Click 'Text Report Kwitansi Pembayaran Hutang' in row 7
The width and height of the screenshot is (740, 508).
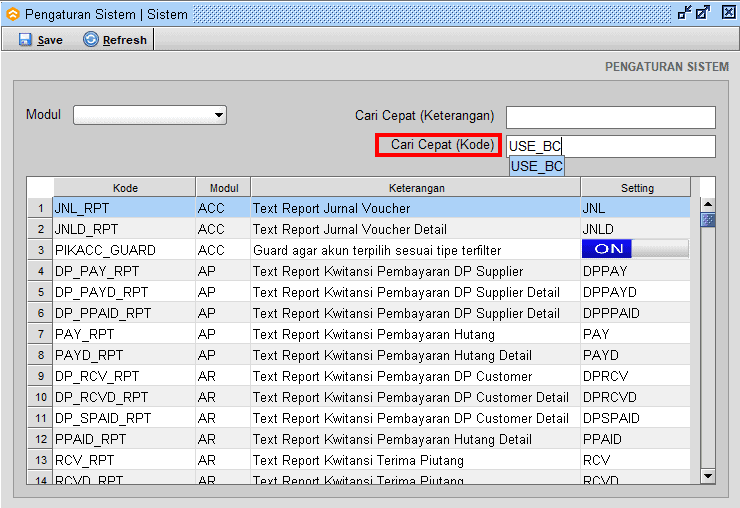pyautogui.click(x=374, y=334)
